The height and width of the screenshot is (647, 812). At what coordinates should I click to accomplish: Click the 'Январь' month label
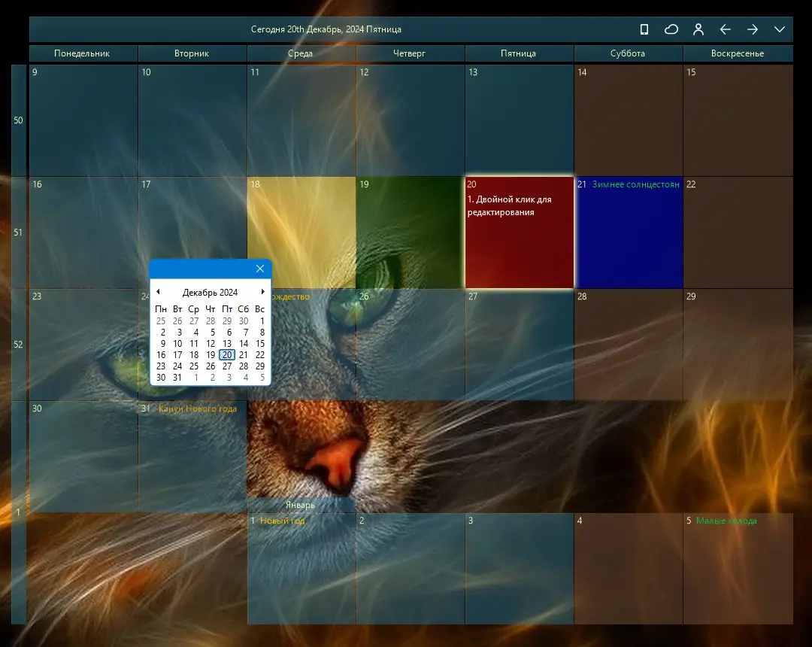point(300,505)
